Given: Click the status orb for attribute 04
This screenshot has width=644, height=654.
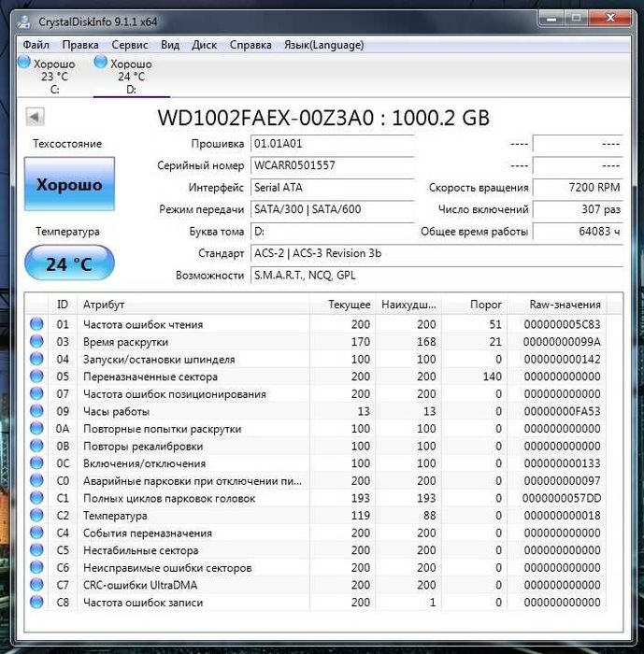Looking at the screenshot, I should click(x=36, y=359).
